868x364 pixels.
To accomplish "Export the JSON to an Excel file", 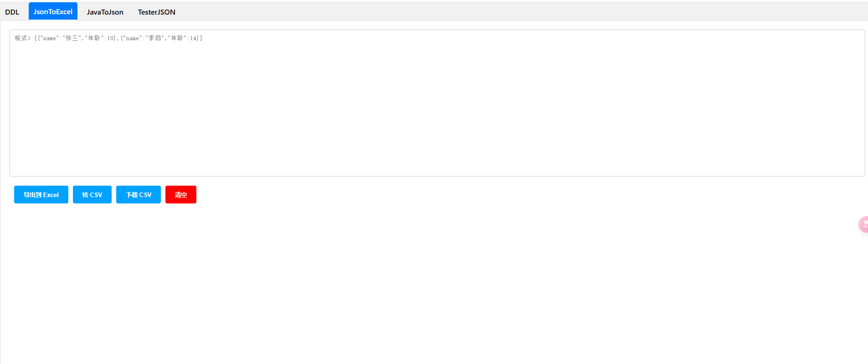I will (41, 195).
